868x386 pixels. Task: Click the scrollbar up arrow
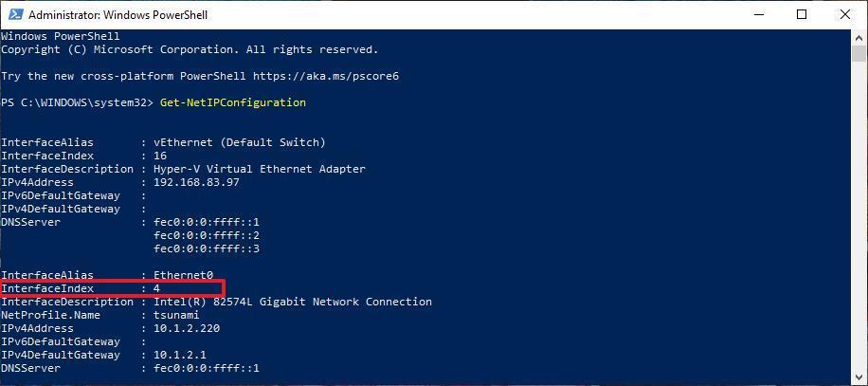pyautogui.click(x=859, y=38)
